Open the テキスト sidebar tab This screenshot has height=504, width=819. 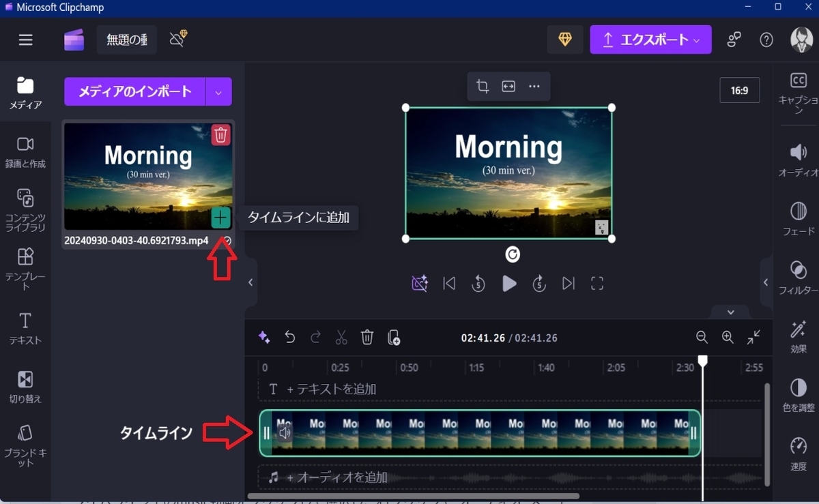coord(25,328)
